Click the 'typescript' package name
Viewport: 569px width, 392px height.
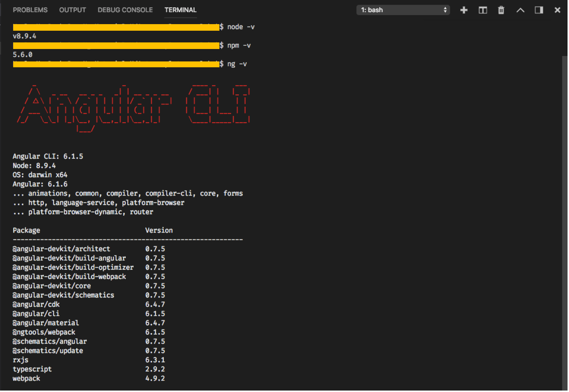32,369
